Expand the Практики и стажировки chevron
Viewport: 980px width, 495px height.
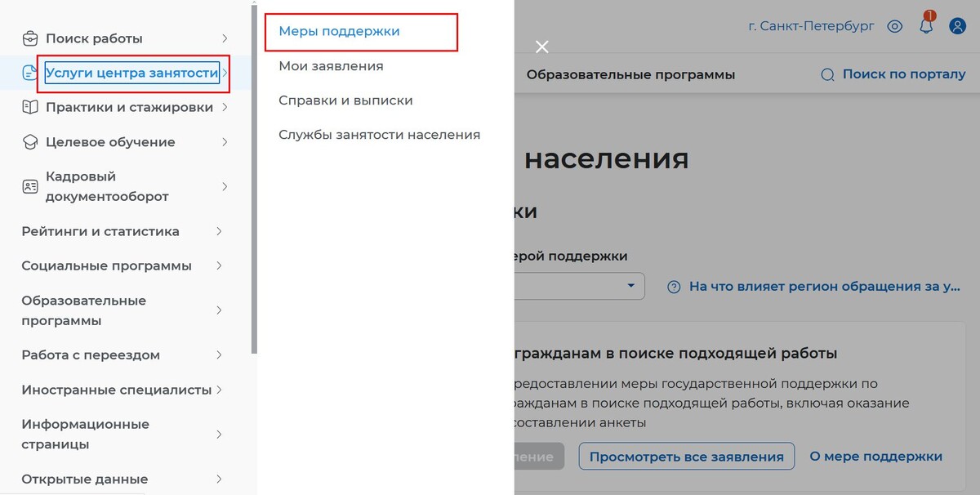point(224,107)
